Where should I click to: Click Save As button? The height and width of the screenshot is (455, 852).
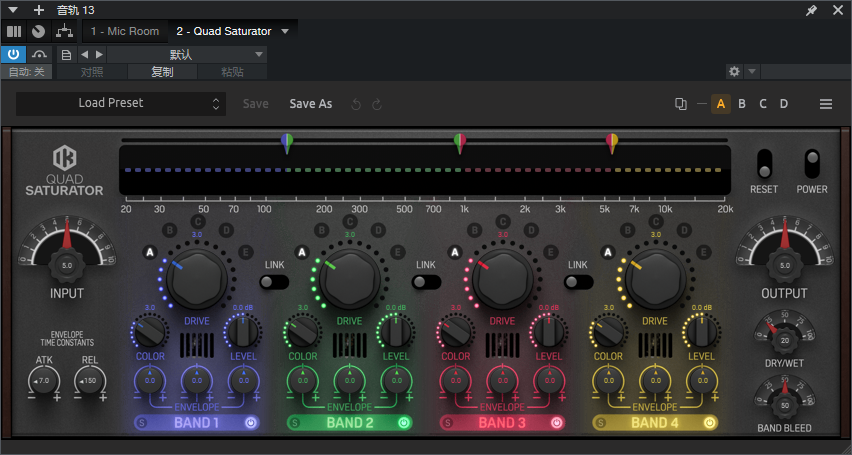[x=311, y=104]
